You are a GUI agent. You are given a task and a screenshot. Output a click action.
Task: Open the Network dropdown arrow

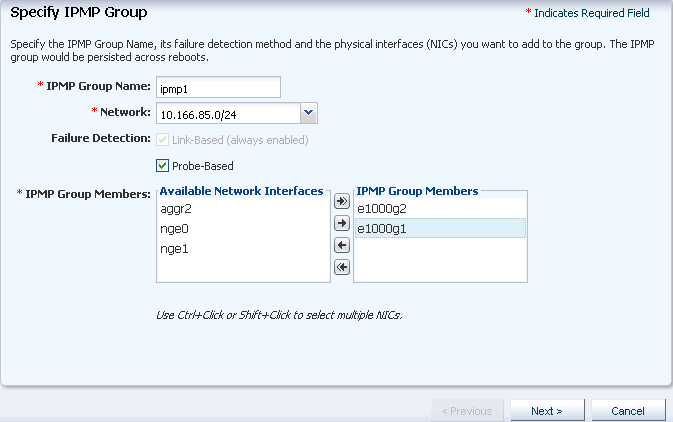(x=309, y=113)
